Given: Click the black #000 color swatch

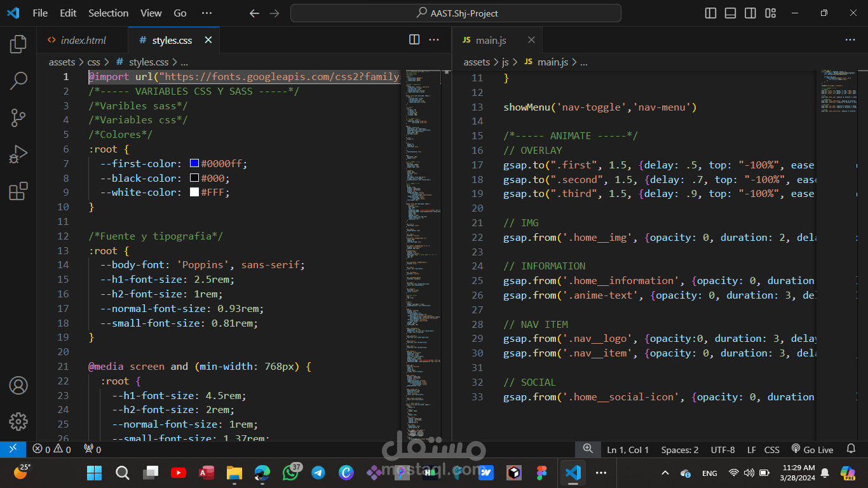Looking at the screenshot, I should (194, 179).
